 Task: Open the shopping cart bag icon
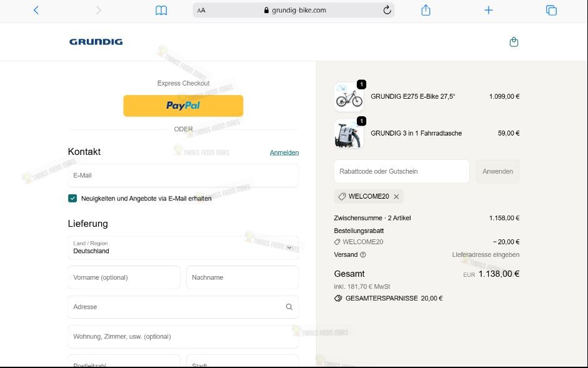tap(514, 41)
